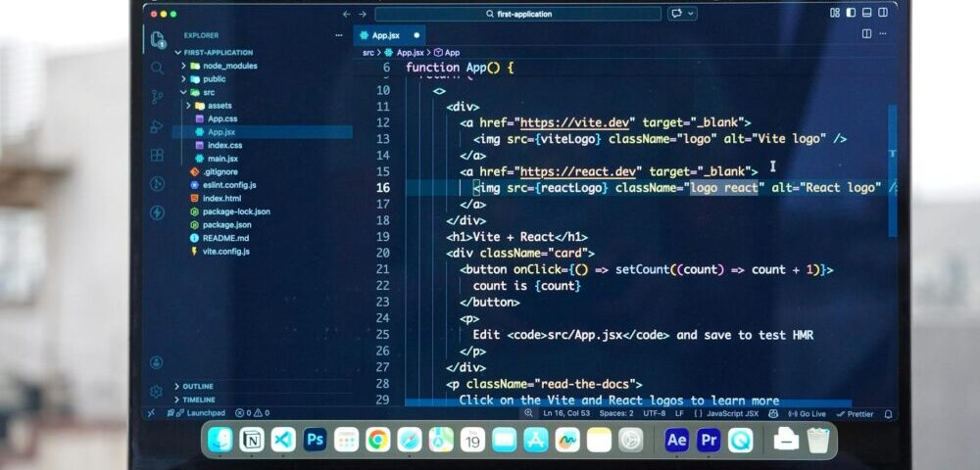Open the Explorer Views and More Actions ellipsis
This screenshot has height=470, width=980.
339,35
